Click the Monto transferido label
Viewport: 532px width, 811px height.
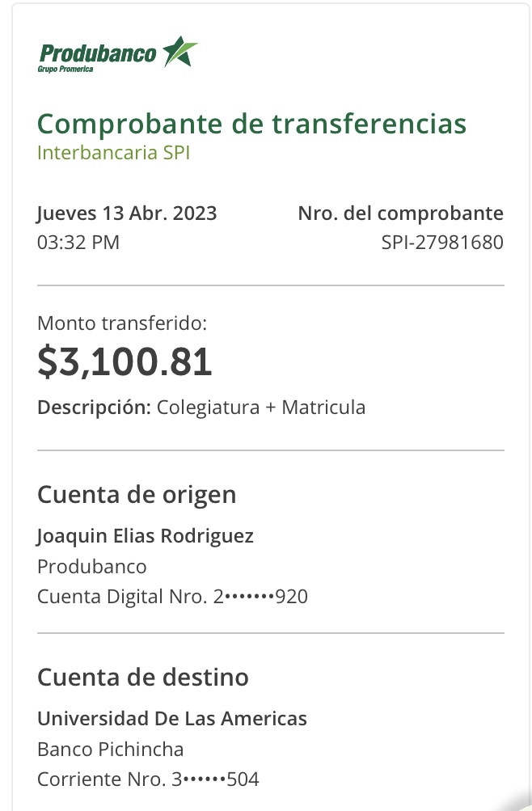click(122, 323)
